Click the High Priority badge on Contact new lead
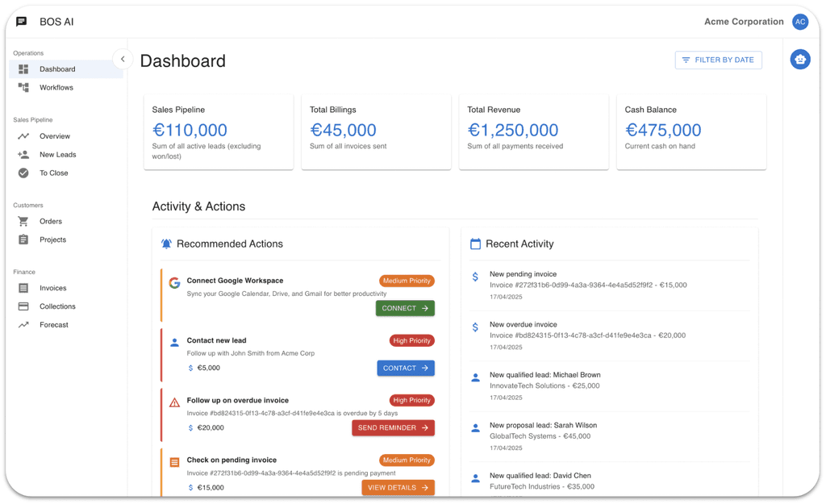Image resolution: width=826 pixels, height=504 pixels. (412, 341)
